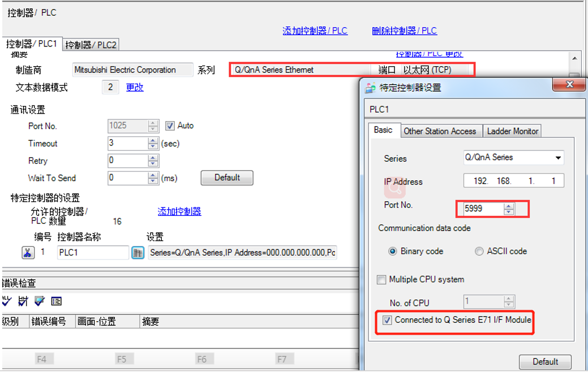Click Default button in controller settings dialog
Screen dimensions: 588x372
pos(545,362)
